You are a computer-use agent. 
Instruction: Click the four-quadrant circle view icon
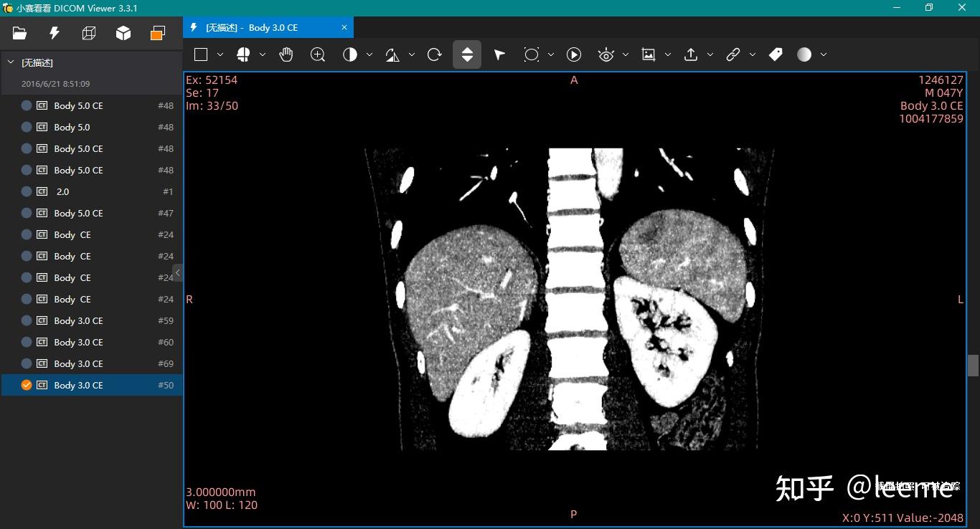(243, 54)
